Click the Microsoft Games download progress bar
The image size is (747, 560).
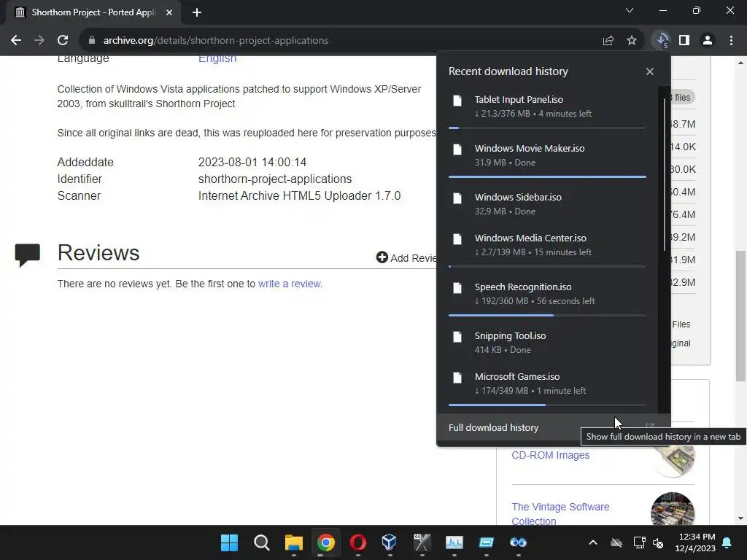click(x=547, y=405)
